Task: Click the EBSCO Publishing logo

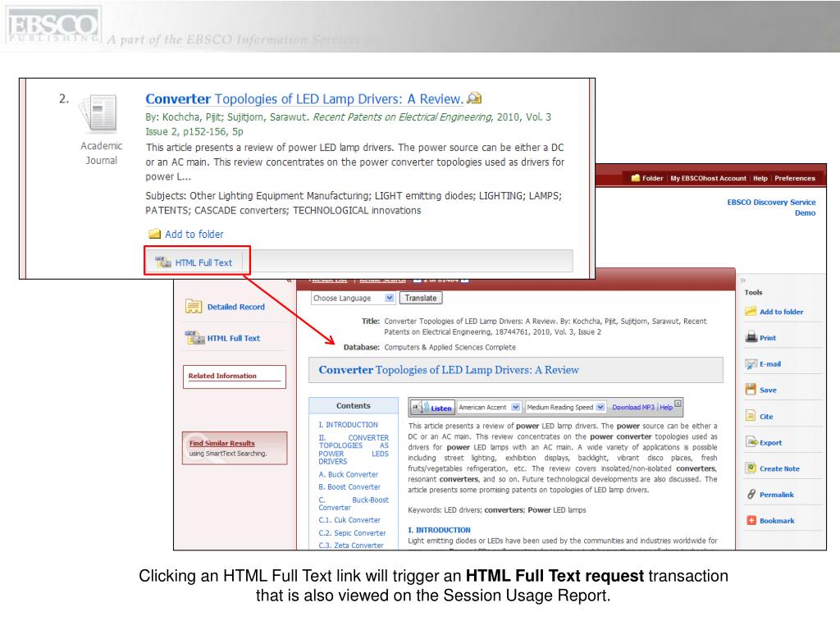Action: (52, 25)
